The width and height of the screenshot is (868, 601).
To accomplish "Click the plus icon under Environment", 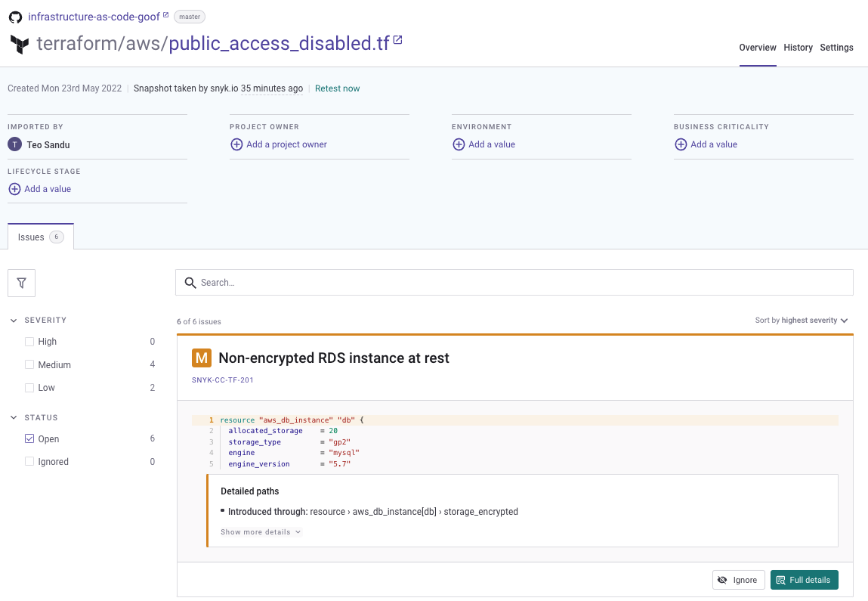I will coord(459,144).
